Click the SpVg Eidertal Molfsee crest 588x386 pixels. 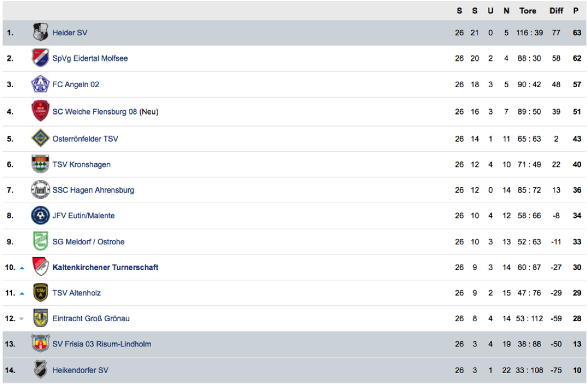40,58
